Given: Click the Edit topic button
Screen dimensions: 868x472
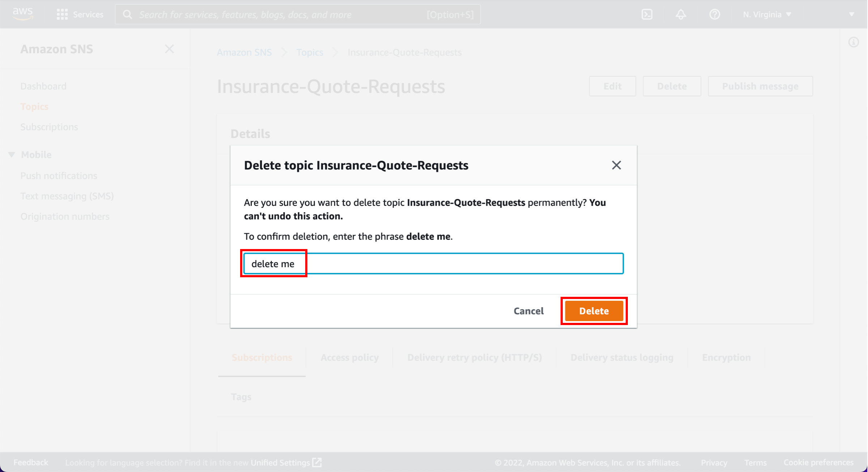Looking at the screenshot, I should (613, 86).
